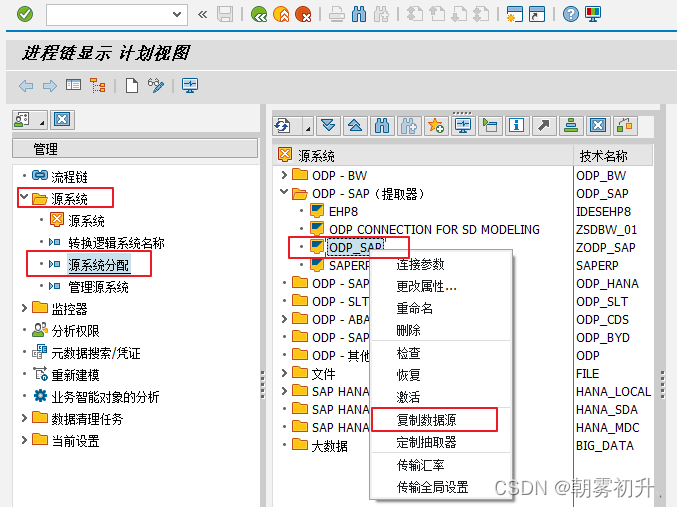Click the 源系统 column header in right pane
This screenshot has width=677, height=507.
coord(422,155)
